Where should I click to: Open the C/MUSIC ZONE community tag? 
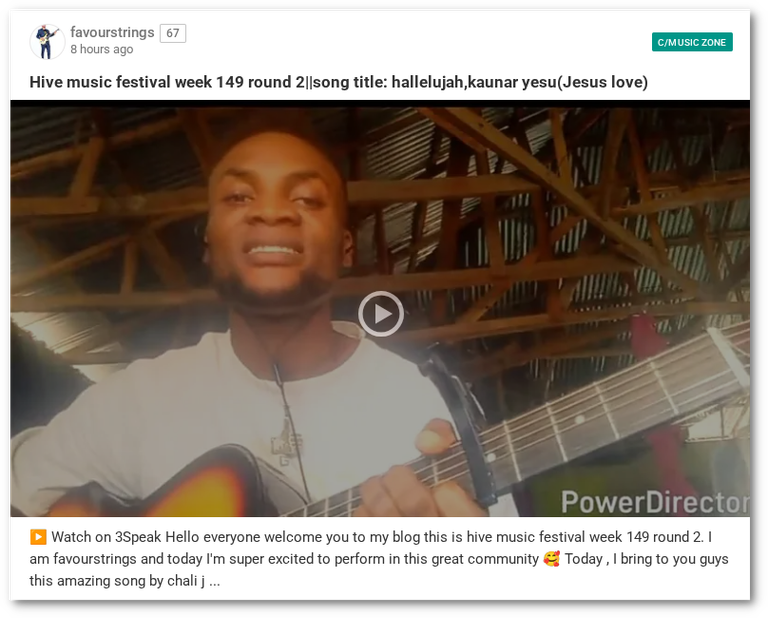[x=692, y=42]
